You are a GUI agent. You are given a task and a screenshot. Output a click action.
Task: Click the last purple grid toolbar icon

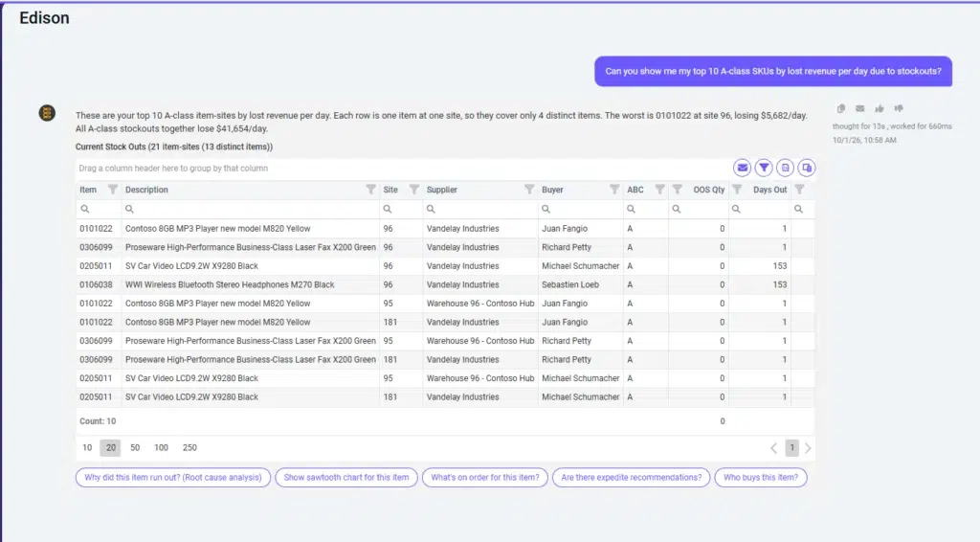tap(807, 168)
